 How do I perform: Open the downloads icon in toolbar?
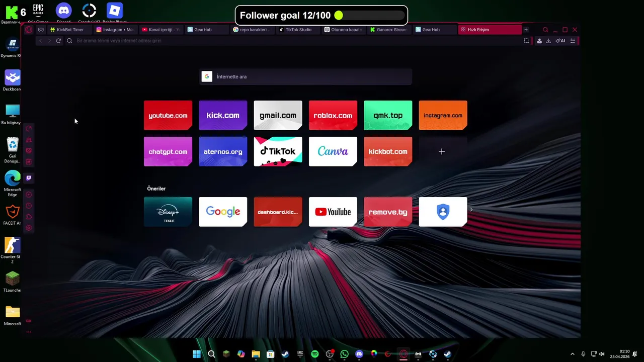pos(548,41)
